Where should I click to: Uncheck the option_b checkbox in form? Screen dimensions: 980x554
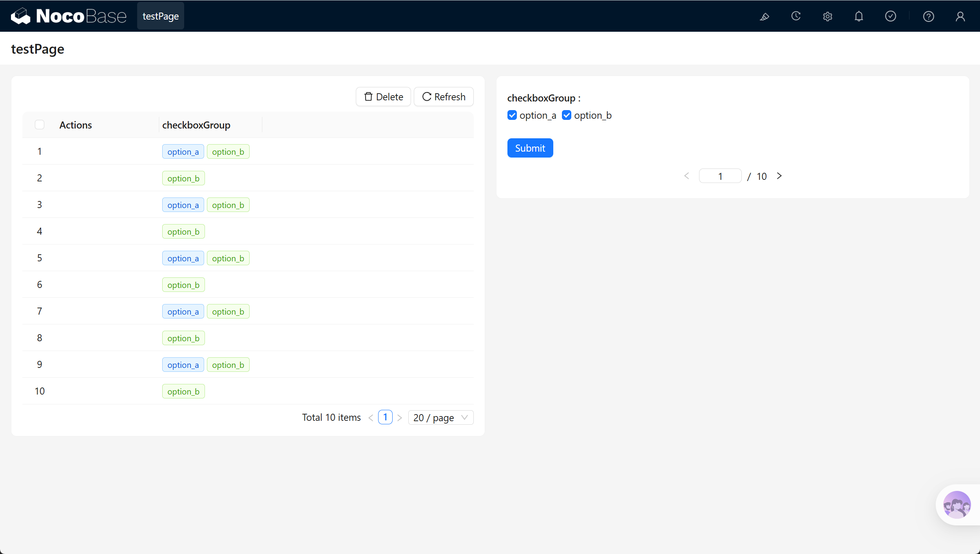tap(566, 115)
